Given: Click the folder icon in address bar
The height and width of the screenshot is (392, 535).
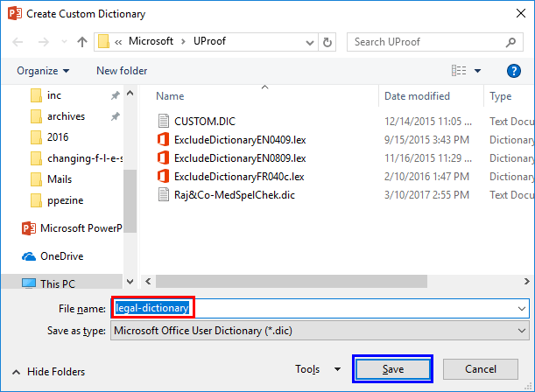Looking at the screenshot, I should (x=103, y=42).
